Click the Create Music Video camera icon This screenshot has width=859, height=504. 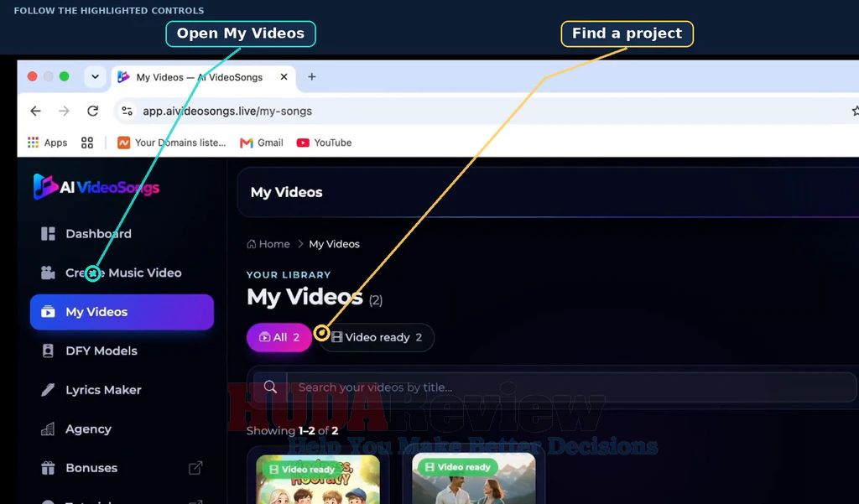(48, 273)
